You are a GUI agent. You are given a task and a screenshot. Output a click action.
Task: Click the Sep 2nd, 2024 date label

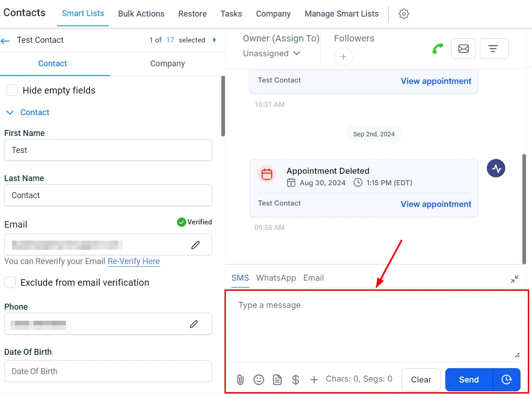(x=373, y=134)
